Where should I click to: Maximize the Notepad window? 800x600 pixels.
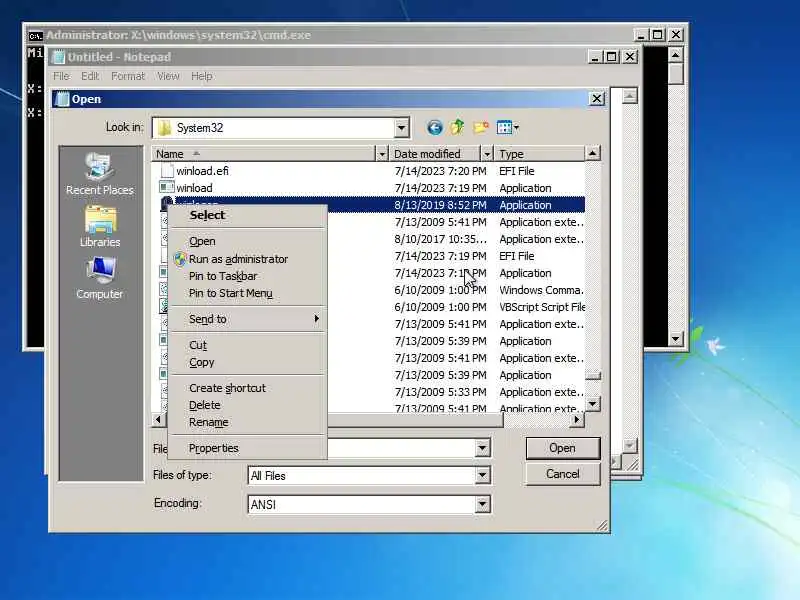611,57
